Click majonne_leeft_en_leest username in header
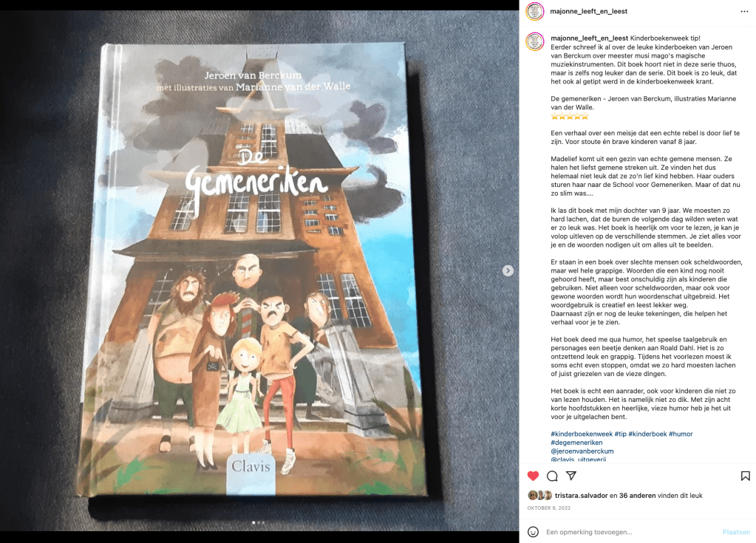The width and height of the screenshot is (756, 543). 589,12
